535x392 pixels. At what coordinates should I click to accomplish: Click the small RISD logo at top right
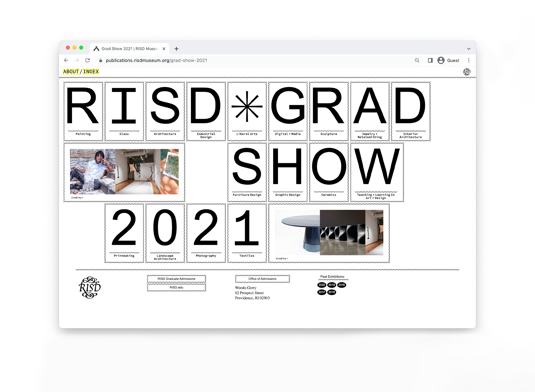467,72
